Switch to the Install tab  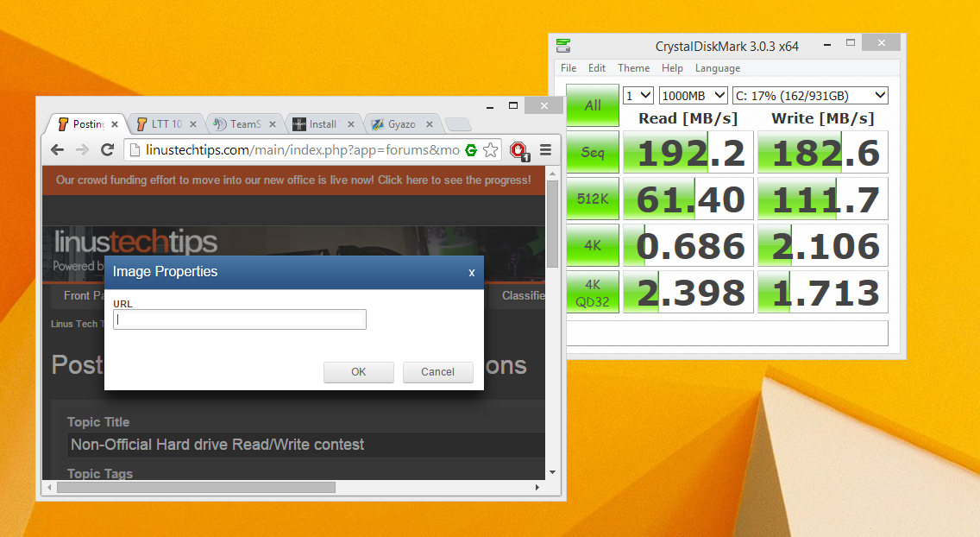(324, 124)
